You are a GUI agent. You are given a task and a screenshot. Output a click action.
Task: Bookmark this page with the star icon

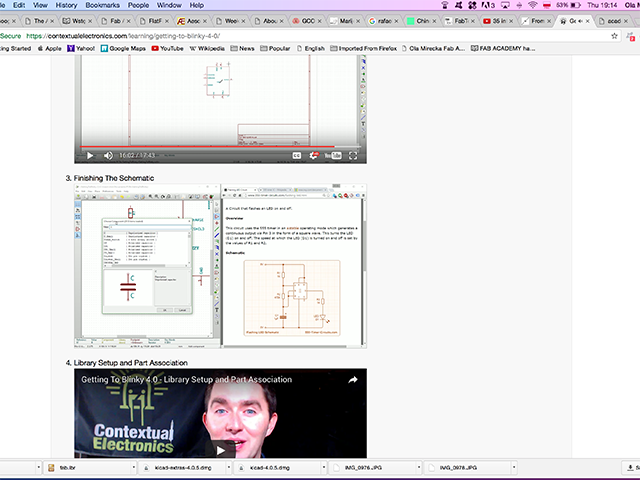pos(614,36)
